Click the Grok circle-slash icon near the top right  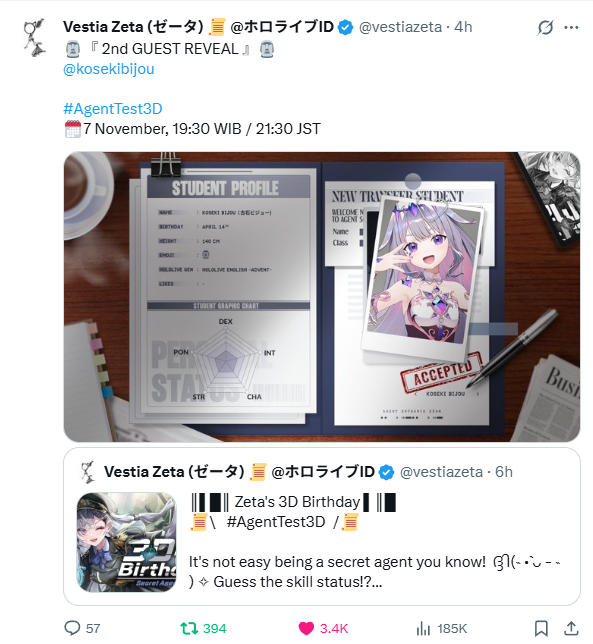[x=545, y=28]
